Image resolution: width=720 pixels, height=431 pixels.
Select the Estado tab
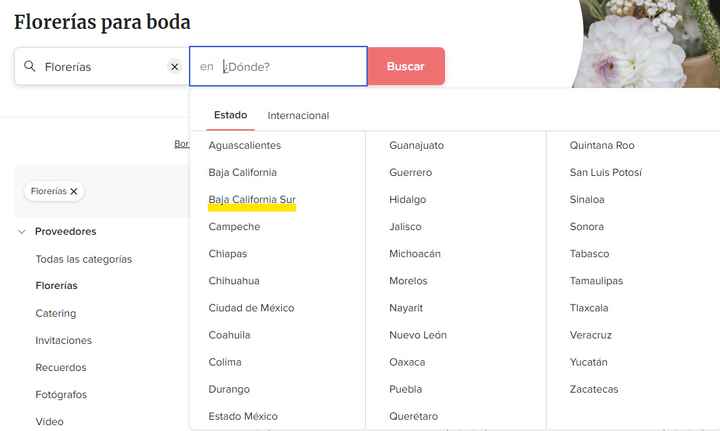coord(231,115)
